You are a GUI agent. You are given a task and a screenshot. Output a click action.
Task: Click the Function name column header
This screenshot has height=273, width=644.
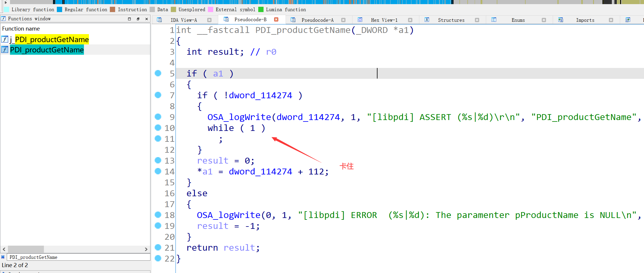(21, 29)
